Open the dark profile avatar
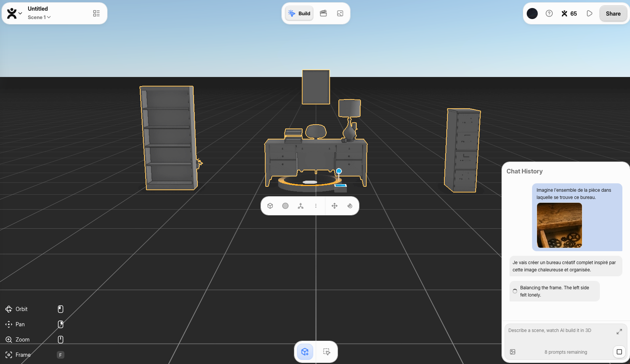Viewport: 630px width, 364px height. [532, 13]
